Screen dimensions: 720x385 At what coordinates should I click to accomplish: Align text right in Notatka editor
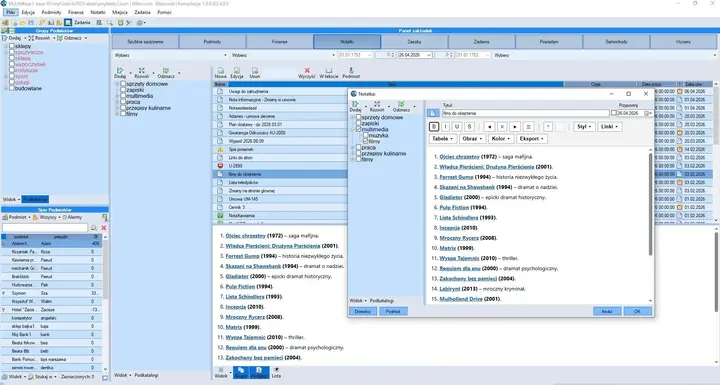[x=515, y=126]
